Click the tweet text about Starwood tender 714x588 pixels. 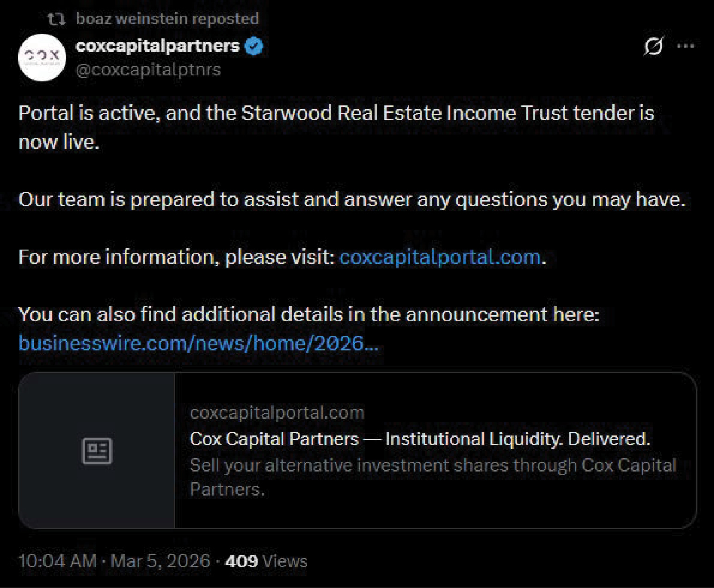[x=336, y=114]
